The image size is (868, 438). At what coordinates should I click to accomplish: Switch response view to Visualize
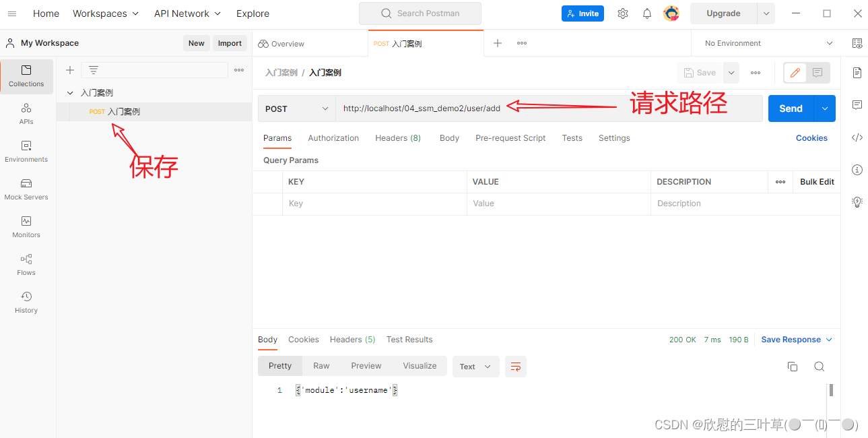click(420, 366)
